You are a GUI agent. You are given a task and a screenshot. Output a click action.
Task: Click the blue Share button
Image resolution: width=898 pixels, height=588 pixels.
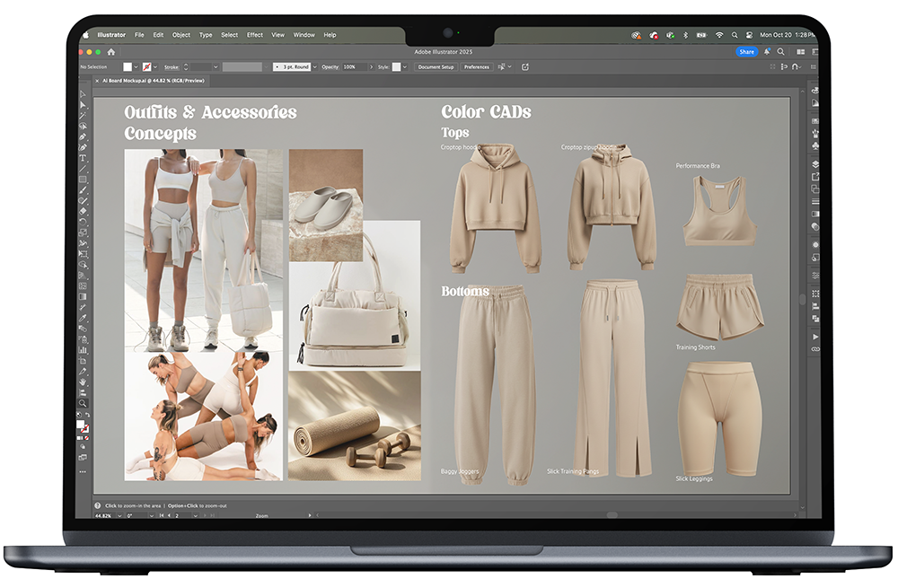[746, 52]
